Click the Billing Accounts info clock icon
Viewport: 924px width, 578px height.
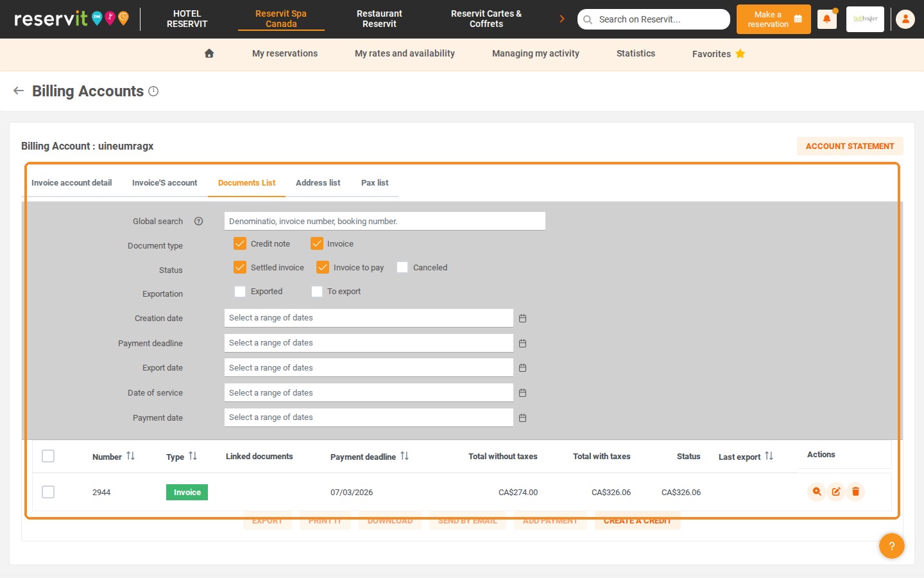(153, 91)
